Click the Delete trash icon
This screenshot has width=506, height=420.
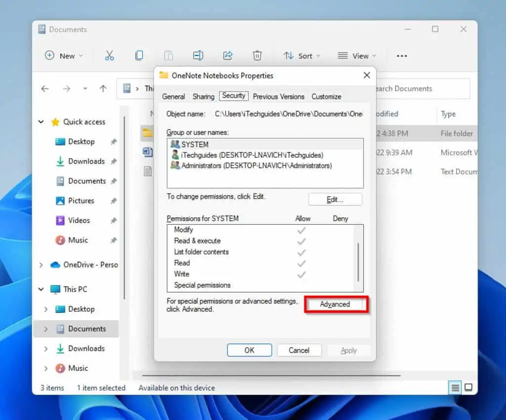coord(257,56)
